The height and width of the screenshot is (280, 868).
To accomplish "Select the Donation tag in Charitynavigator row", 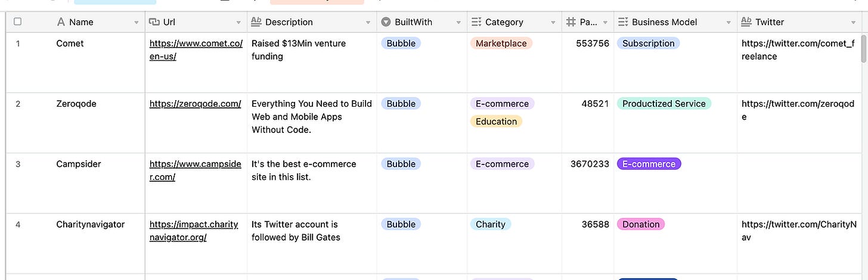I will [x=641, y=225].
